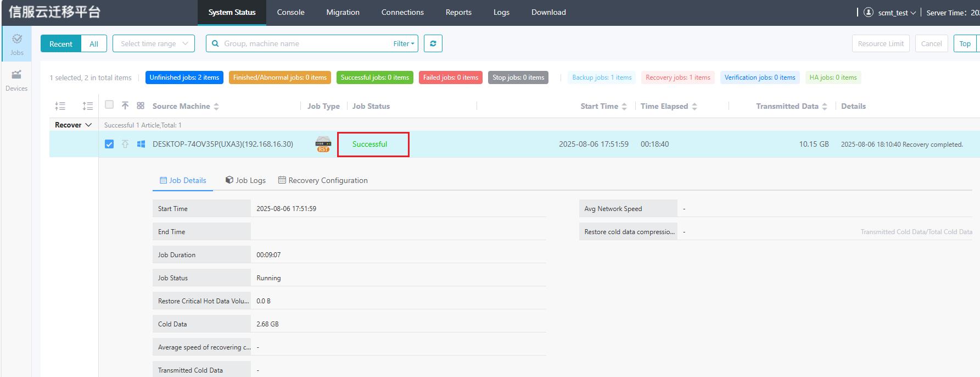Open the Devices sidebar icon
The height and width of the screenshot is (377, 980).
(x=16, y=80)
